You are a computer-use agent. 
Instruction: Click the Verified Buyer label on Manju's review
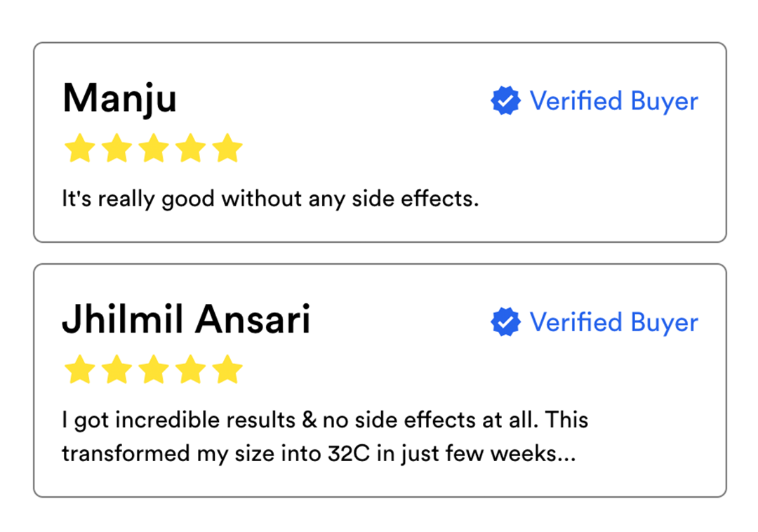pos(613,101)
